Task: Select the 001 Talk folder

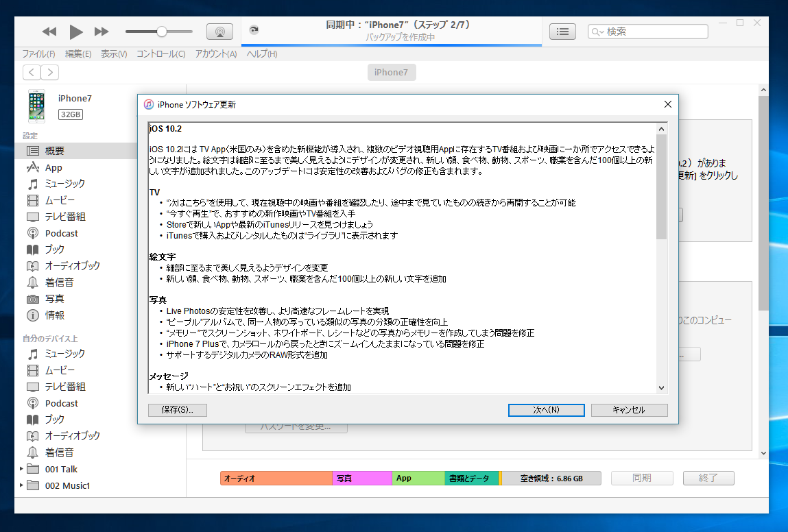Action: (x=61, y=469)
